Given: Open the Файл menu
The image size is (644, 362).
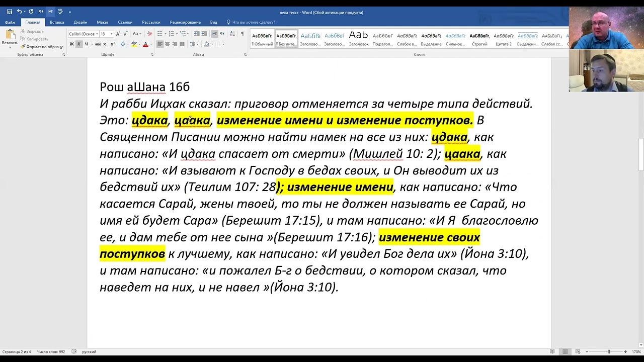Looking at the screenshot, I should point(10,22).
